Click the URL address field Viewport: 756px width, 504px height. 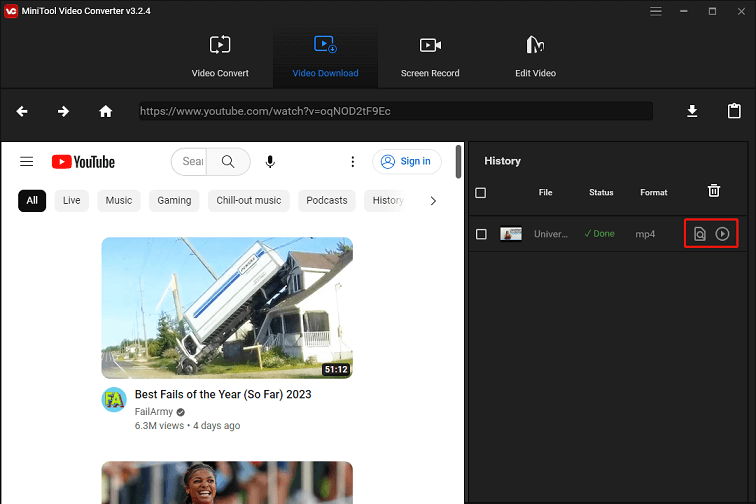[396, 111]
